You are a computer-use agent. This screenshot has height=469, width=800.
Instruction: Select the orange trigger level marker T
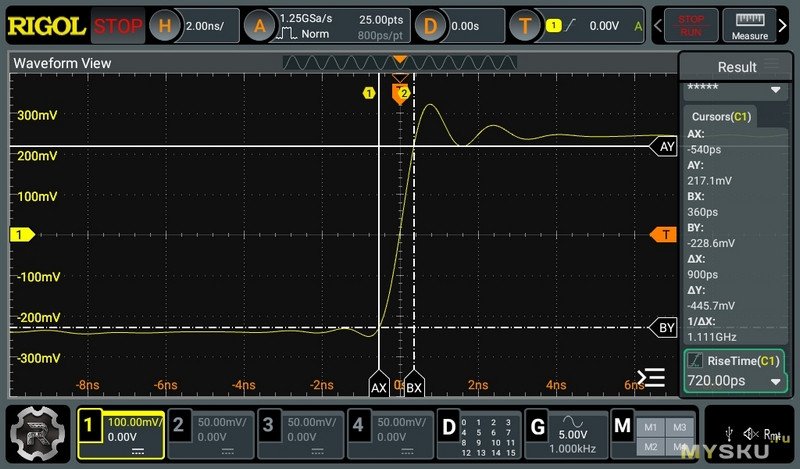point(663,234)
